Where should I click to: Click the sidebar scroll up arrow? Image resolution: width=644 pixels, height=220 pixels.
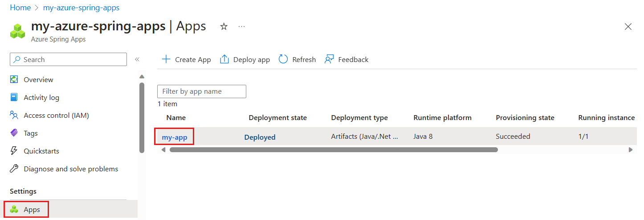142,76
